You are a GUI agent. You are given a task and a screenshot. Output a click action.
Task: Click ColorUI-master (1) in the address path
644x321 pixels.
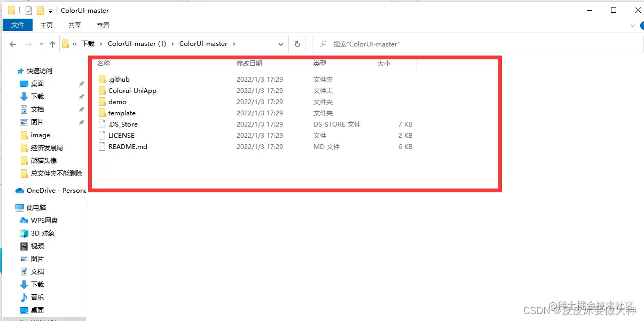click(x=137, y=44)
